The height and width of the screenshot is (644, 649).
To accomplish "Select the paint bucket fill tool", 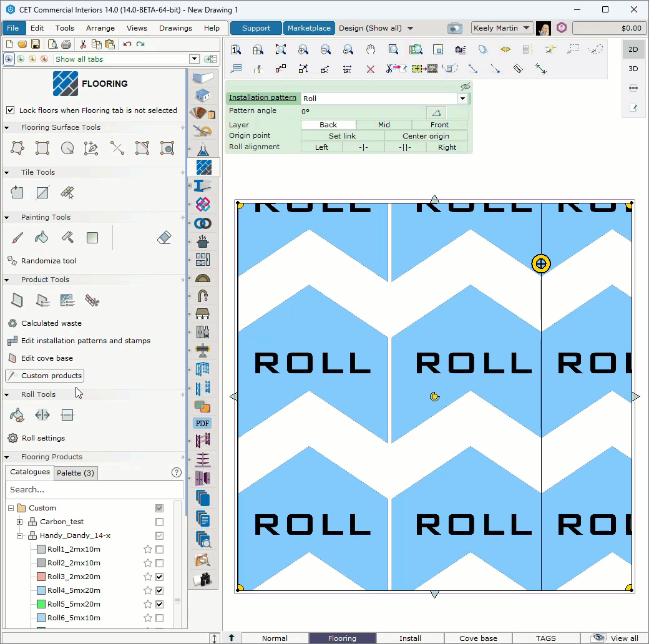I will click(x=41, y=238).
